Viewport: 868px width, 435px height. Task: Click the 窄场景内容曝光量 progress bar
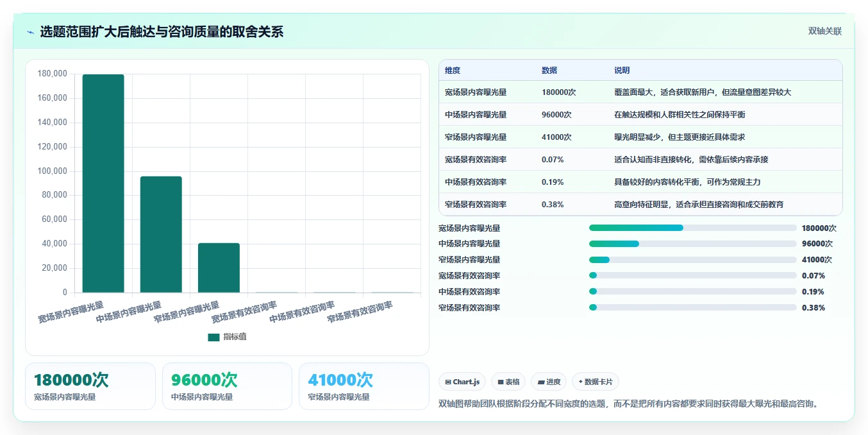[x=692, y=260]
